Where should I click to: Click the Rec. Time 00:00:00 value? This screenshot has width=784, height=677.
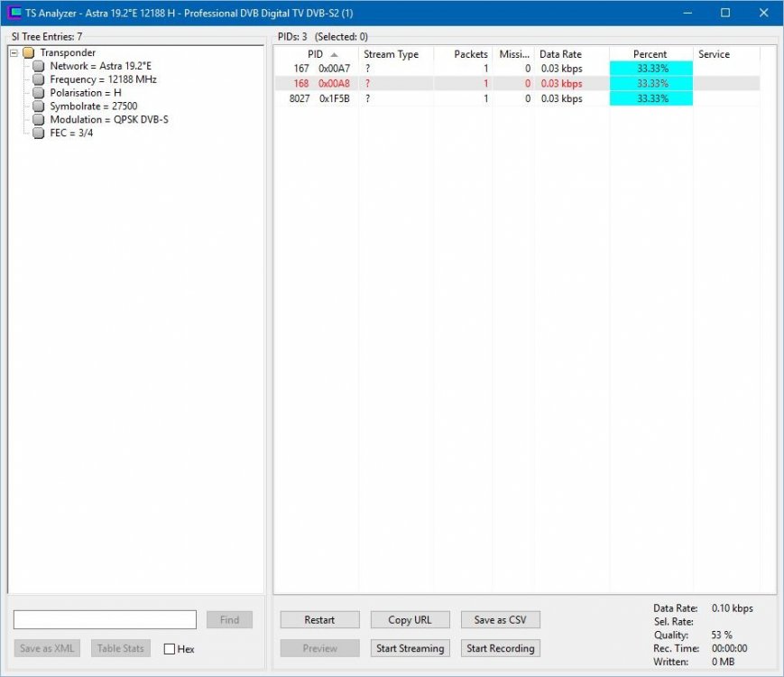click(730, 648)
